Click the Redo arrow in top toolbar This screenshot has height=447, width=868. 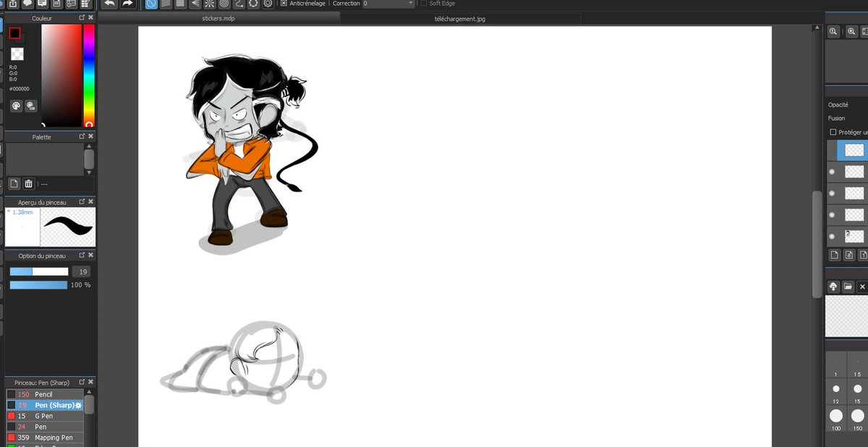[127, 4]
